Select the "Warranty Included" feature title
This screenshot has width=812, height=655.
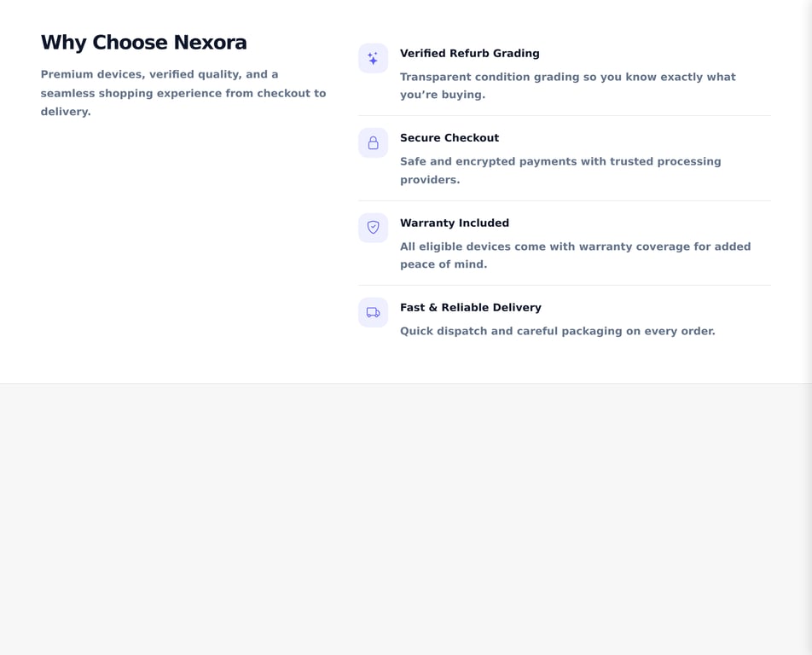[454, 223]
